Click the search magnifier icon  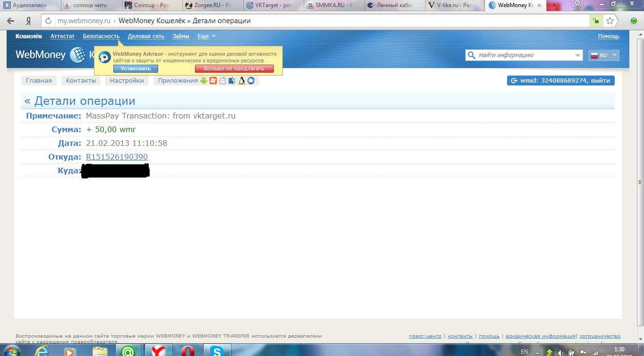(x=471, y=55)
